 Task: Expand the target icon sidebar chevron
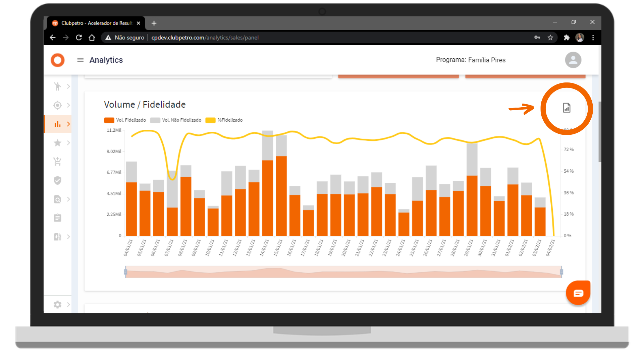68,105
